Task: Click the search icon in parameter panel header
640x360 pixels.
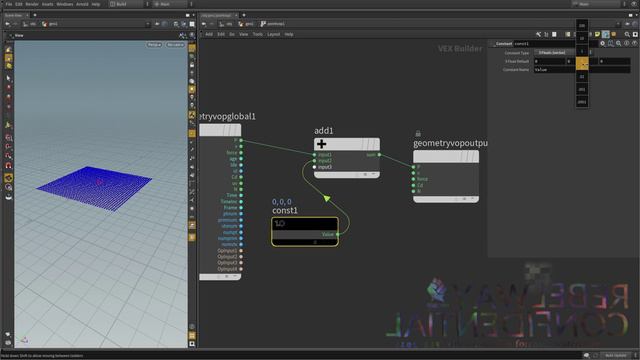Action: 619,43
